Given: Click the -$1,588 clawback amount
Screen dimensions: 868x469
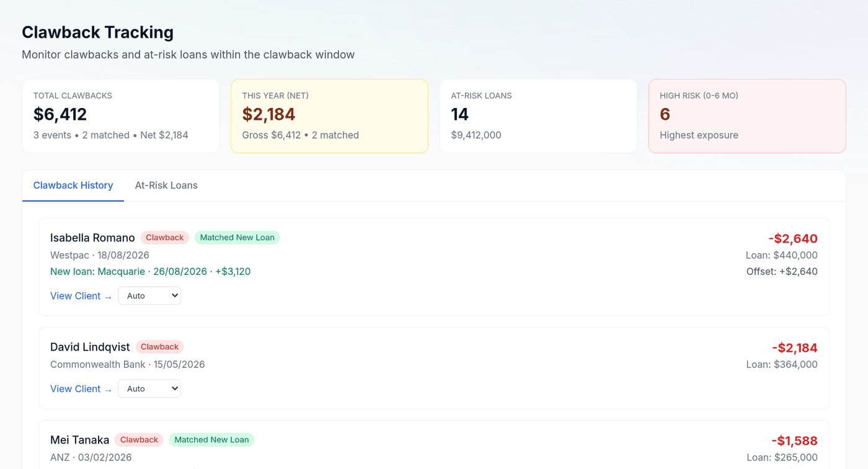Looking at the screenshot, I should click(795, 440).
